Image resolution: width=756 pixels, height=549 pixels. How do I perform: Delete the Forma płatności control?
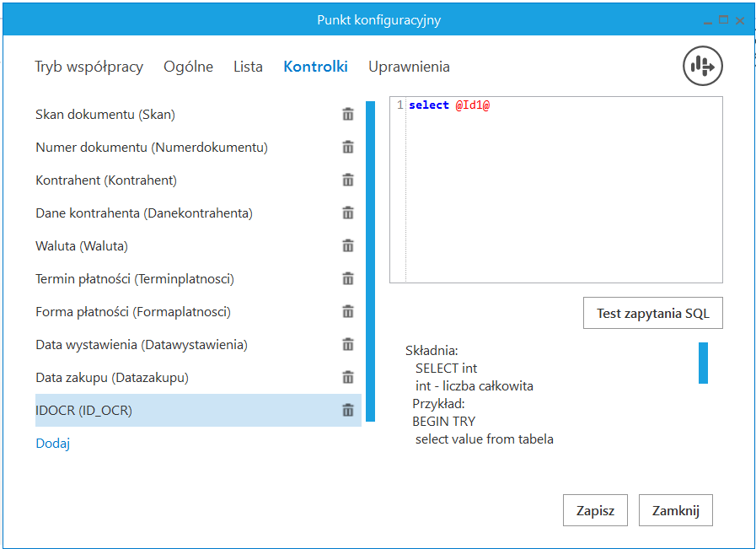(x=347, y=312)
